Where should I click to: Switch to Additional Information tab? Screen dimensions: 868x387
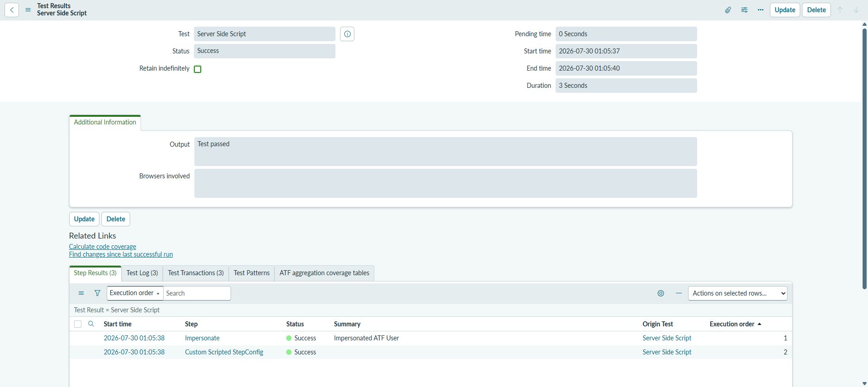(x=105, y=122)
